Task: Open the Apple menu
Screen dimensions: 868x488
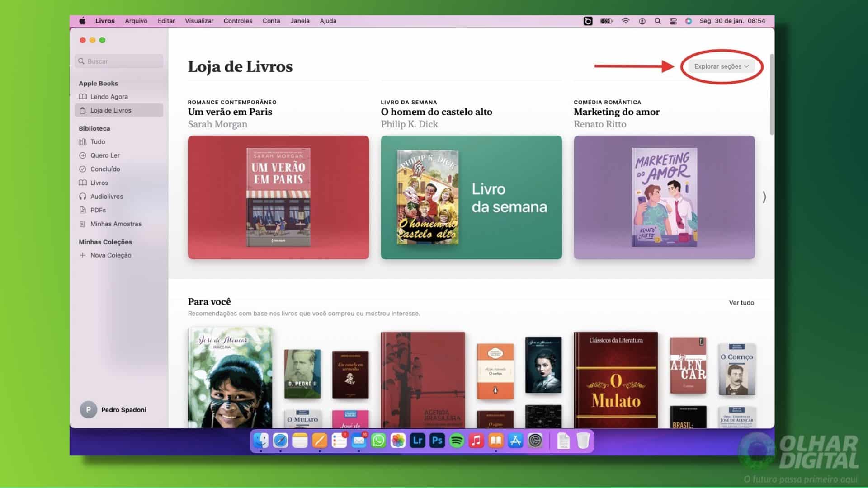Action: click(x=82, y=21)
